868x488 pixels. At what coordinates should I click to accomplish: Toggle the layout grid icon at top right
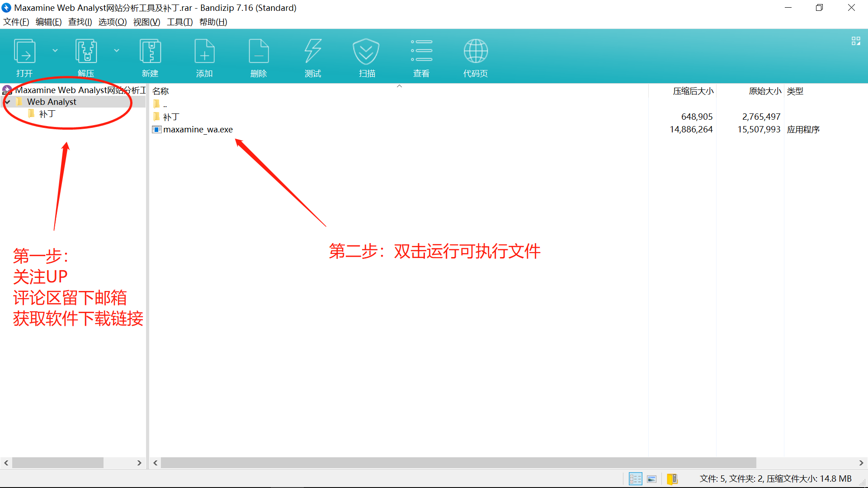pyautogui.click(x=856, y=41)
